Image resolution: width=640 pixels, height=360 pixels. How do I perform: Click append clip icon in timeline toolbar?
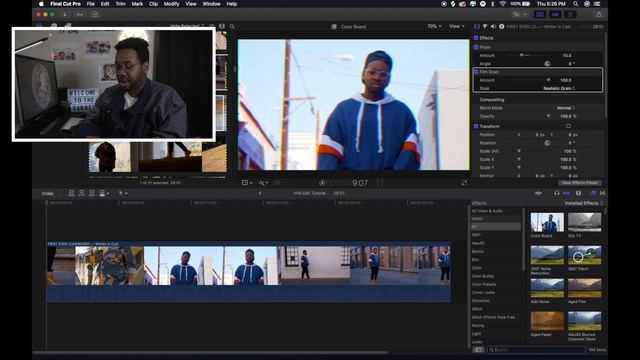click(92, 193)
